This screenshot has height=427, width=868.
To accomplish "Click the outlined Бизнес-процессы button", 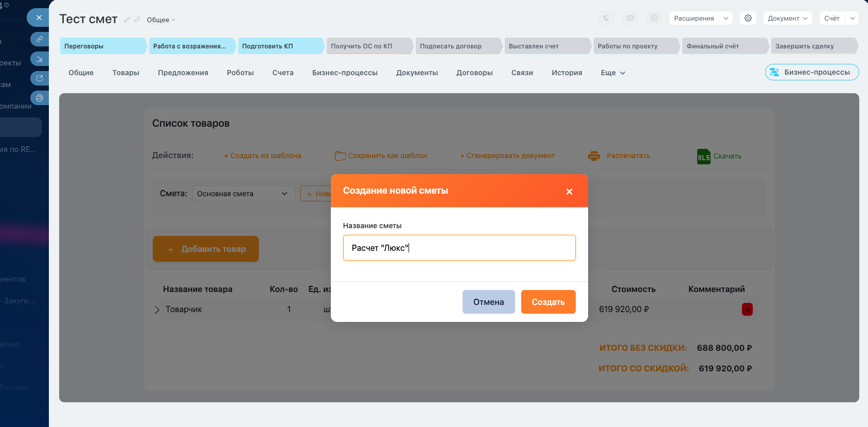I will click(812, 72).
